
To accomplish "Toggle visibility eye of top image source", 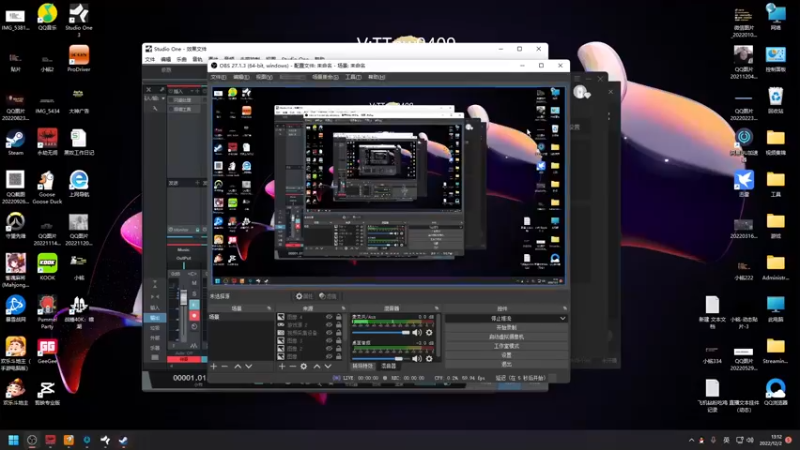I will pos(329,317).
